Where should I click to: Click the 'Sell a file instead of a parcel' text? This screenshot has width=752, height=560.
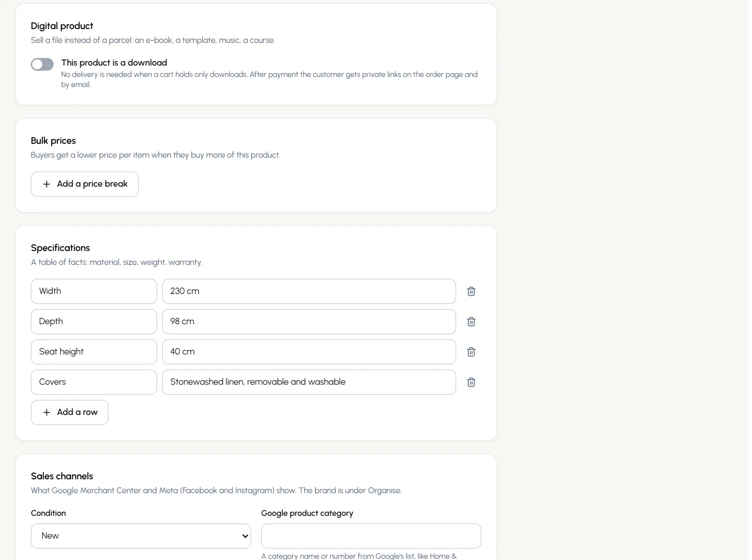[153, 40]
